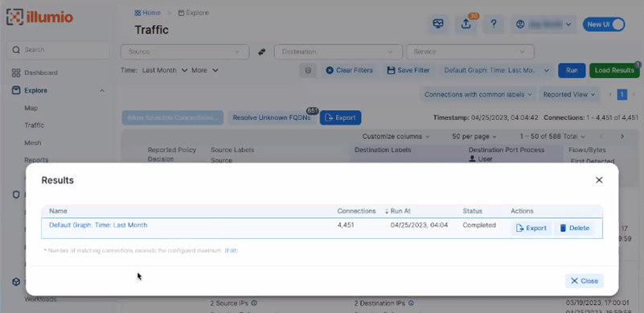Open the Default Graph saved filter dropdown

pos(497,70)
